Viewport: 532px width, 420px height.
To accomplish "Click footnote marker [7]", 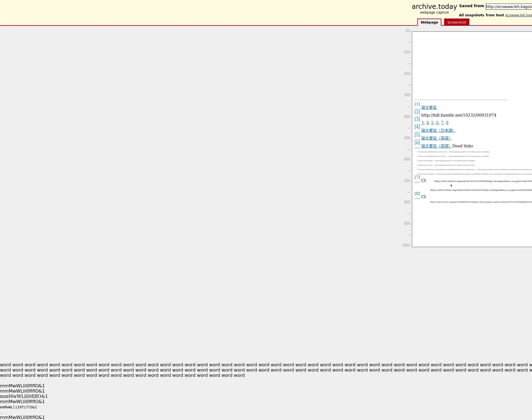I will pyautogui.click(x=417, y=177).
